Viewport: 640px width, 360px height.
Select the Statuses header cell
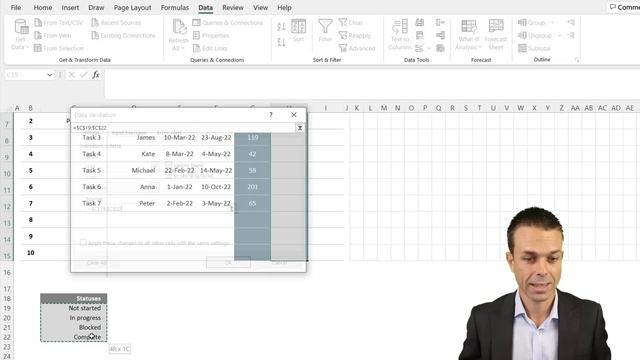coord(74,298)
